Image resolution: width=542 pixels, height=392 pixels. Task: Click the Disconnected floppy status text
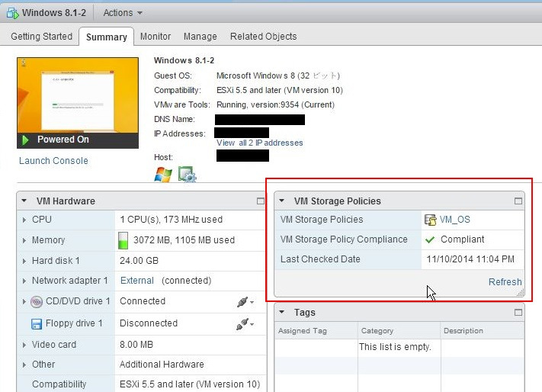click(149, 323)
